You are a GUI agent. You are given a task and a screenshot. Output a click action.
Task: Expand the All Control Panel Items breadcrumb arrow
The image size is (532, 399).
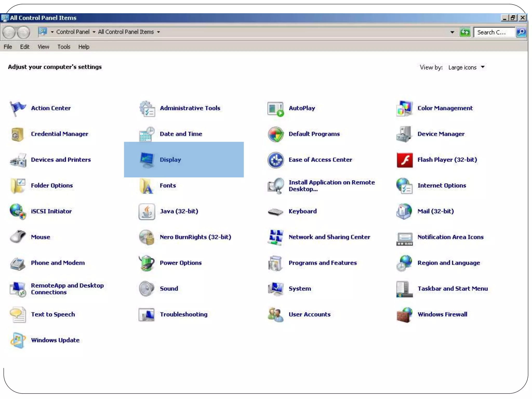158,32
